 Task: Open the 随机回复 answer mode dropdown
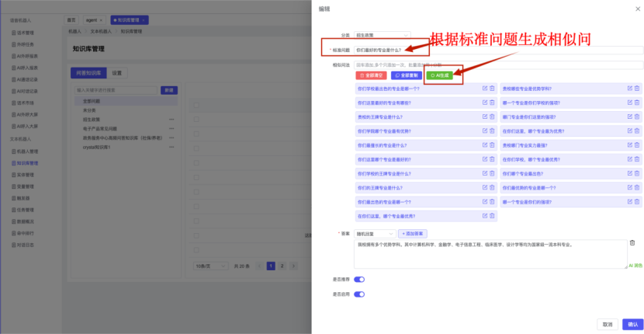pyautogui.click(x=374, y=233)
